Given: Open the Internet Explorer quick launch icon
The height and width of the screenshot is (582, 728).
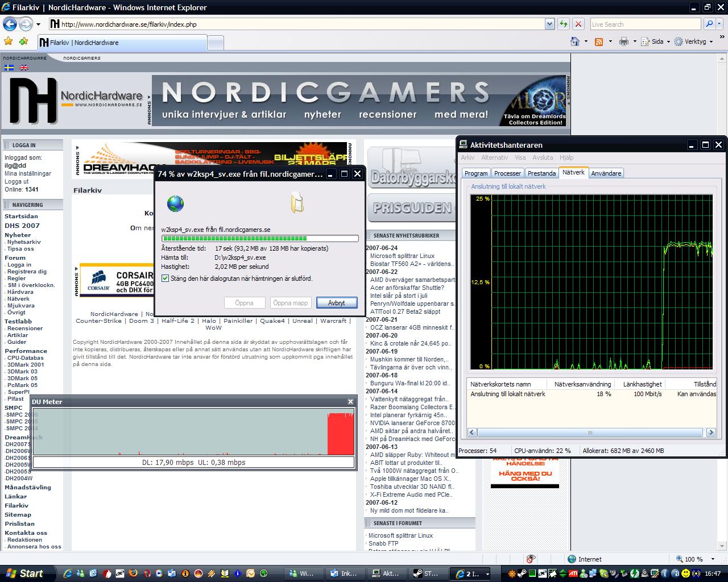Looking at the screenshot, I should [68, 573].
